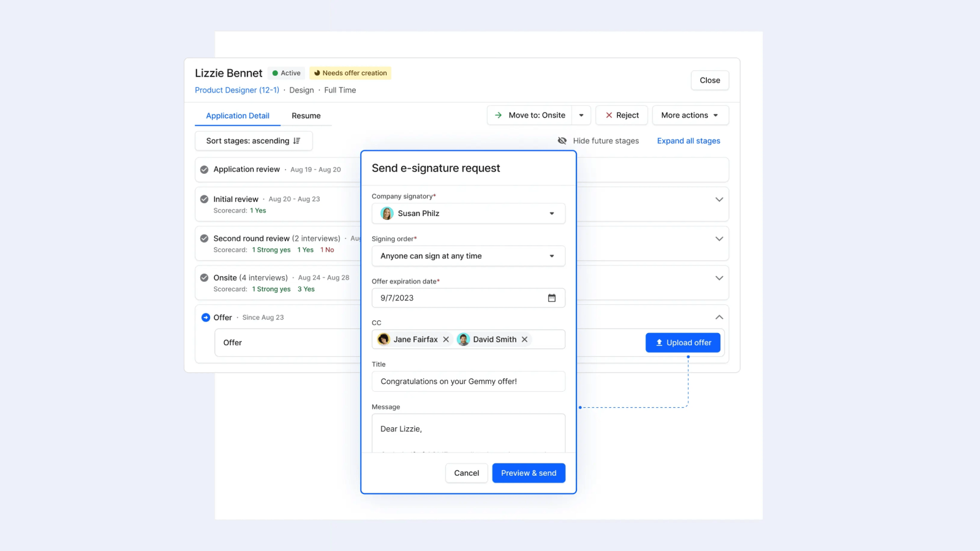Open the Company signatory dropdown
This screenshot has height=551, width=980.
[x=552, y=214]
